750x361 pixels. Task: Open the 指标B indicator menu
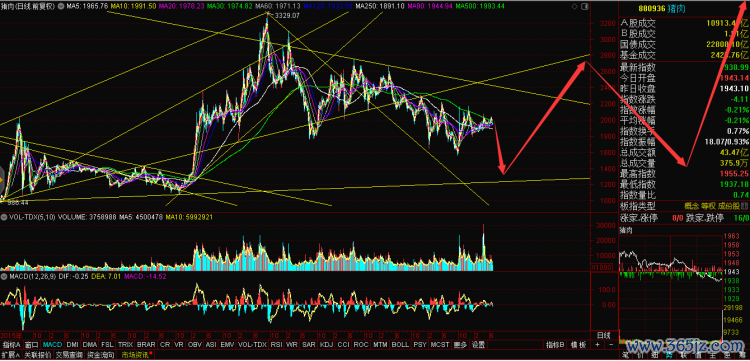click(x=555, y=345)
